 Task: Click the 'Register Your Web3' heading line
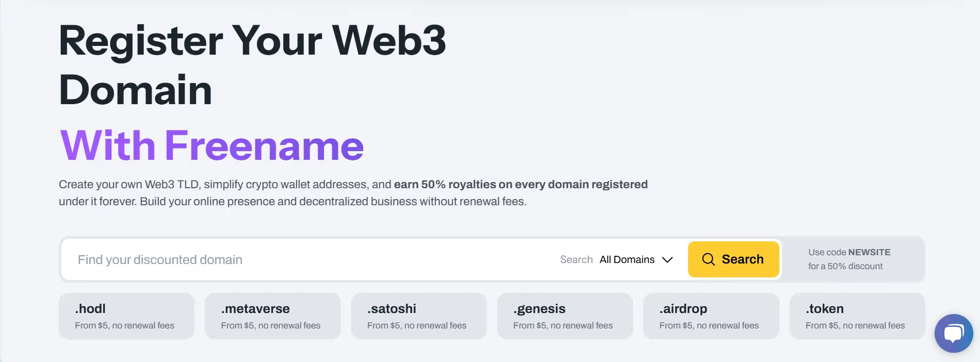[x=252, y=40]
